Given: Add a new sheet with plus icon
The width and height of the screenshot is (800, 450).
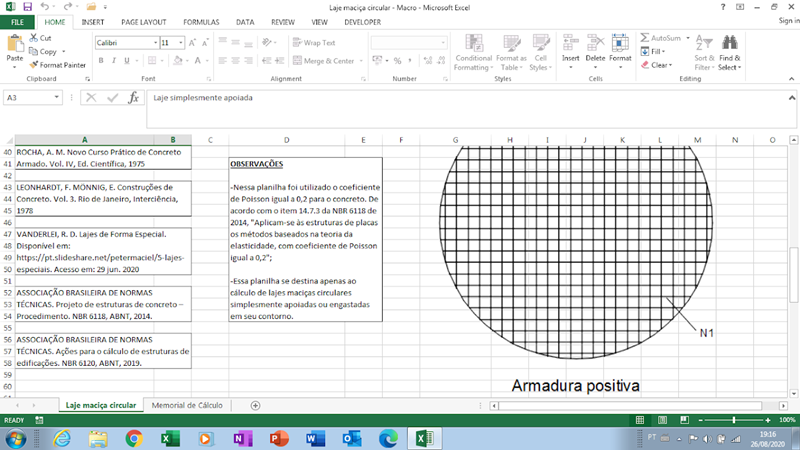Looking at the screenshot, I should [x=255, y=405].
